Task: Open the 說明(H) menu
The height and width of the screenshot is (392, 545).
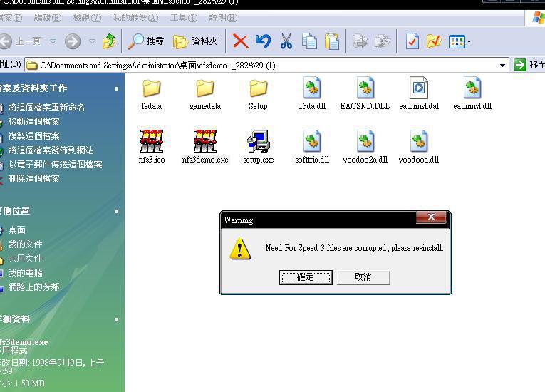Action: pyautogui.click(x=223, y=18)
